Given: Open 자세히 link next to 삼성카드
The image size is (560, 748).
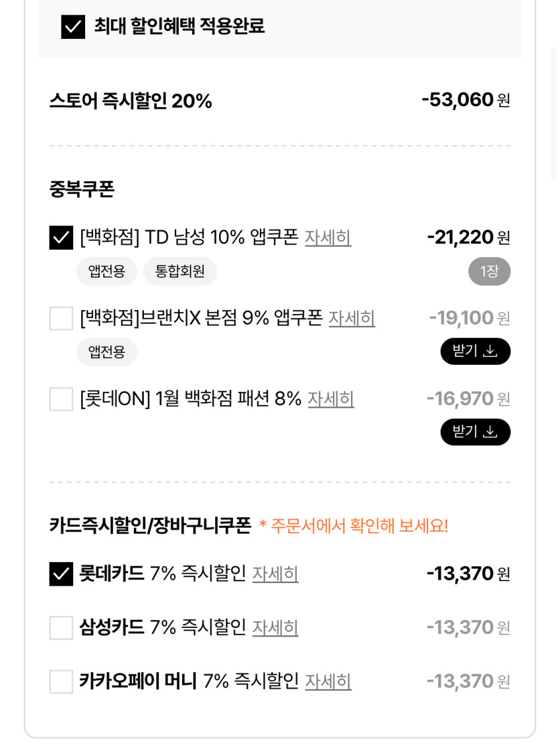Looking at the screenshot, I should click(x=276, y=628).
